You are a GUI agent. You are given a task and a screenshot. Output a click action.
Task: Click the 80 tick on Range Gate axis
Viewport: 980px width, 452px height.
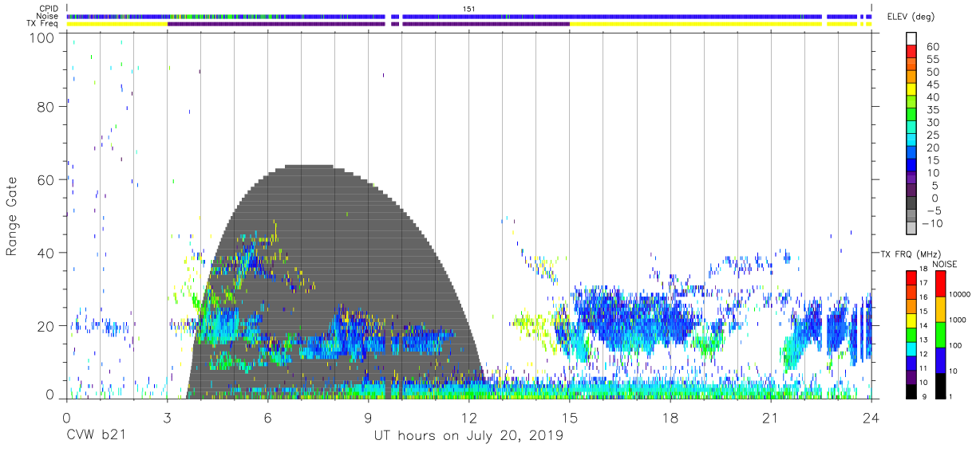tap(45, 107)
